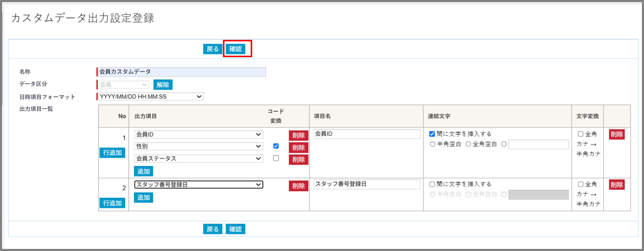The width and height of the screenshot is (644, 251).
Task: Click custom 連結文字 text field in row 1
Action: pyautogui.click(x=539, y=144)
